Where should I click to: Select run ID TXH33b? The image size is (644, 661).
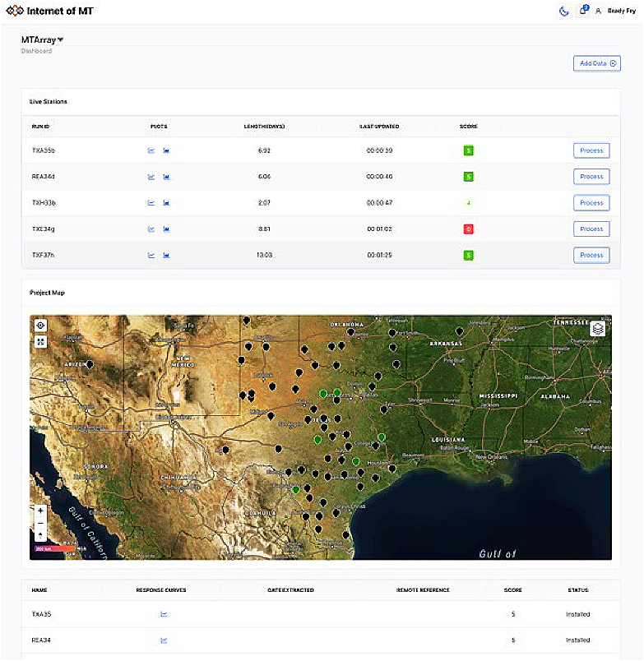coord(44,203)
